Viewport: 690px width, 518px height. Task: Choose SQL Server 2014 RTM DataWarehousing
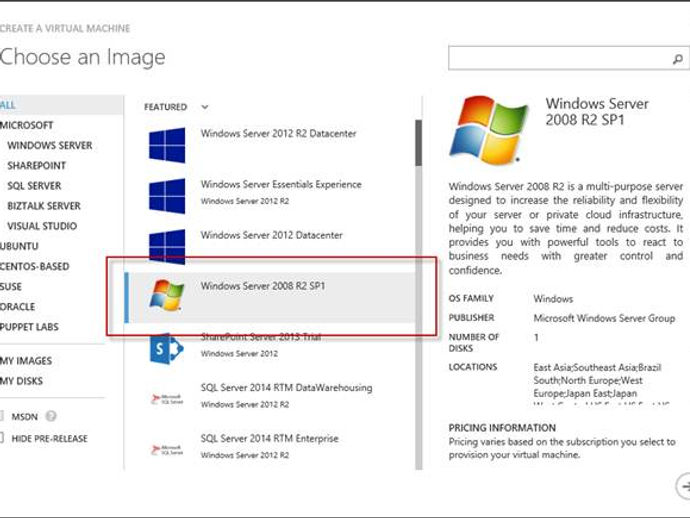286,388
